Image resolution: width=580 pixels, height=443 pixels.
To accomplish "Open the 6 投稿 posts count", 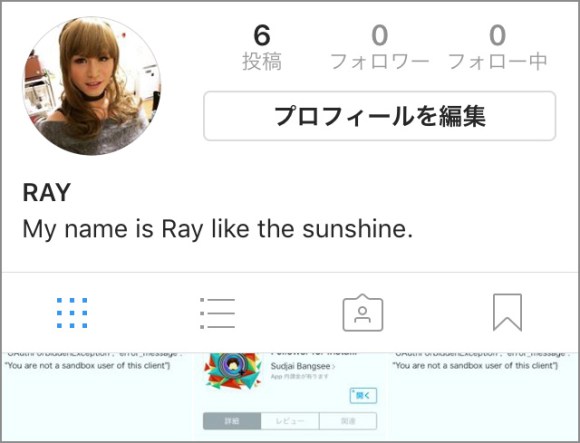I will [262, 47].
